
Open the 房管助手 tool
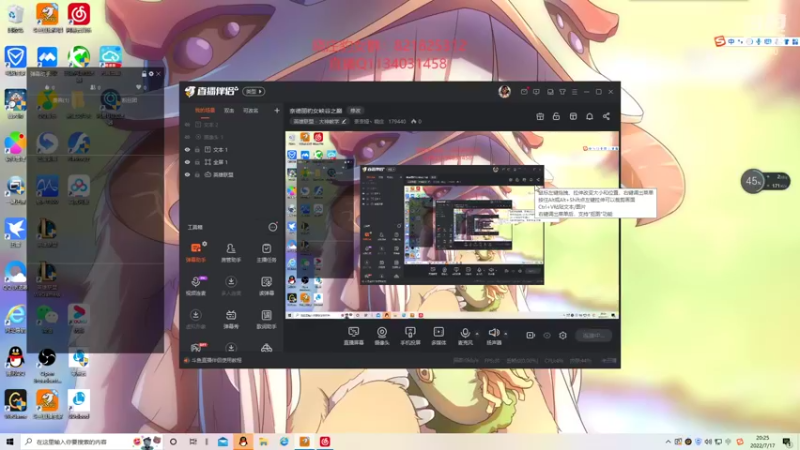[x=231, y=253]
